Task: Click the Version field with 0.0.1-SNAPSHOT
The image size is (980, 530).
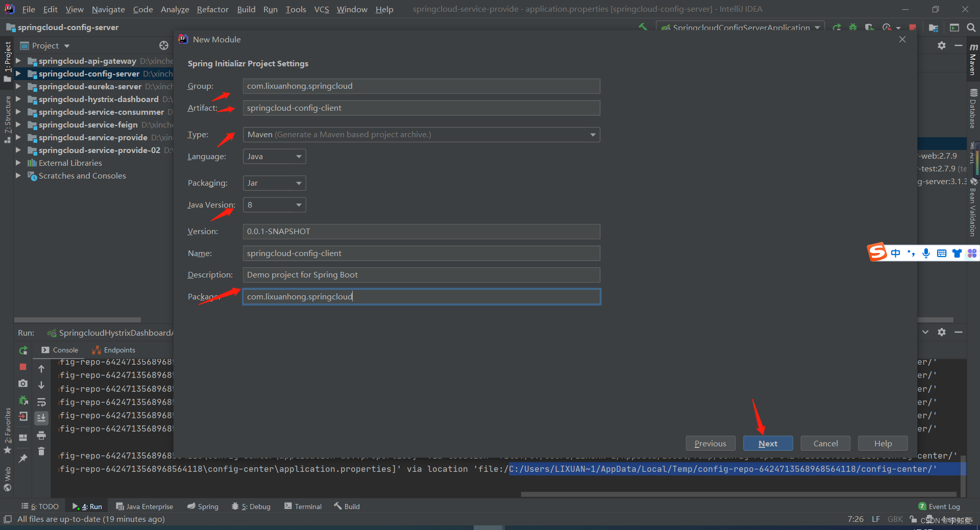Action: coord(422,232)
